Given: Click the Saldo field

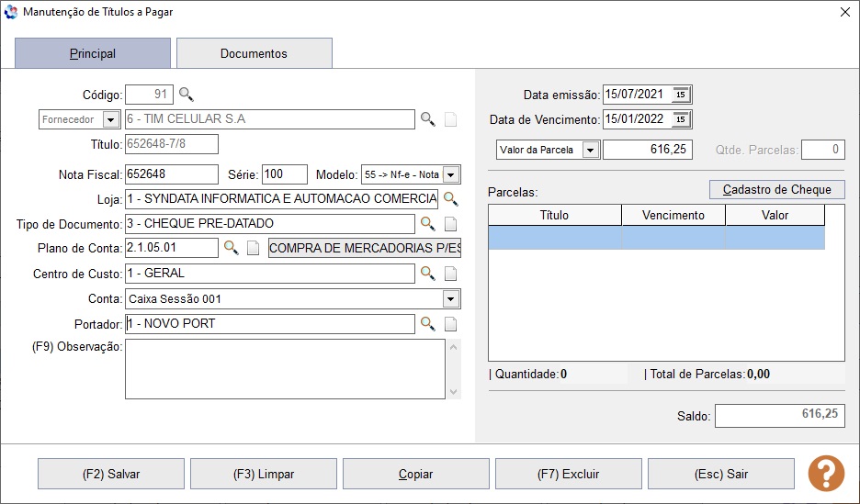Looking at the screenshot, I should (x=779, y=416).
